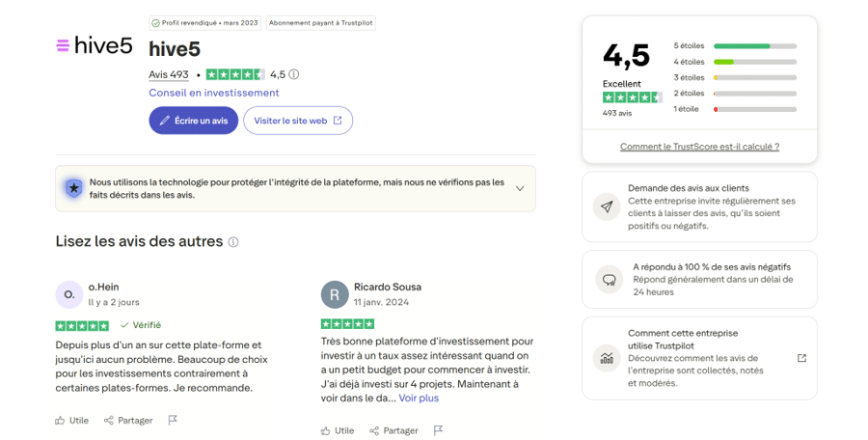Click the blue shield star icon

tap(73, 188)
